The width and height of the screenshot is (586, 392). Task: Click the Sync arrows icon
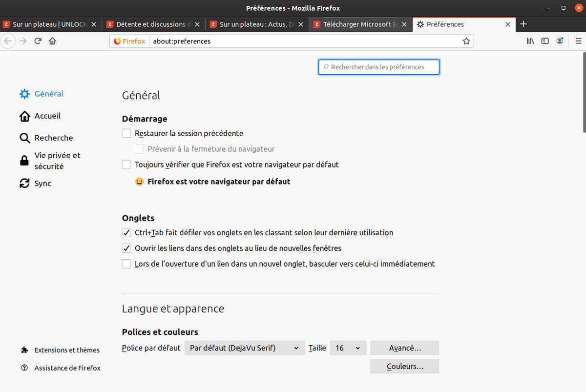(x=24, y=184)
